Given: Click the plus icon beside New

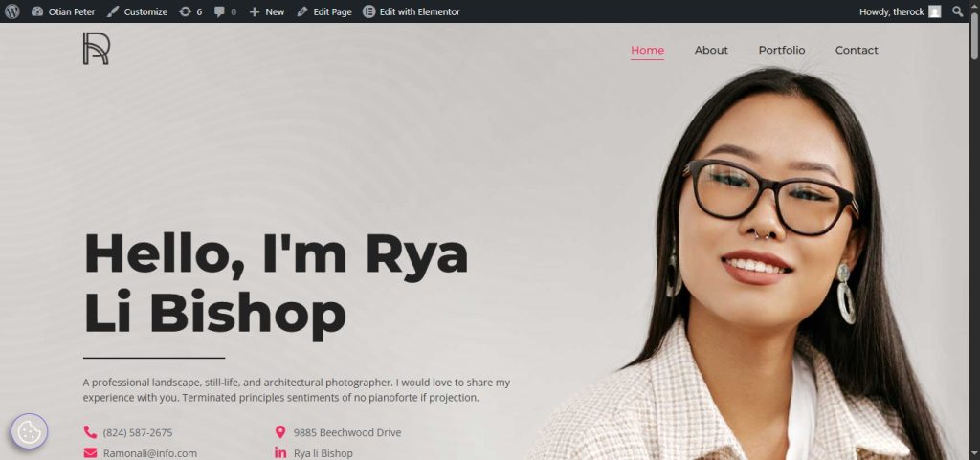Looking at the screenshot, I should tap(255, 11).
